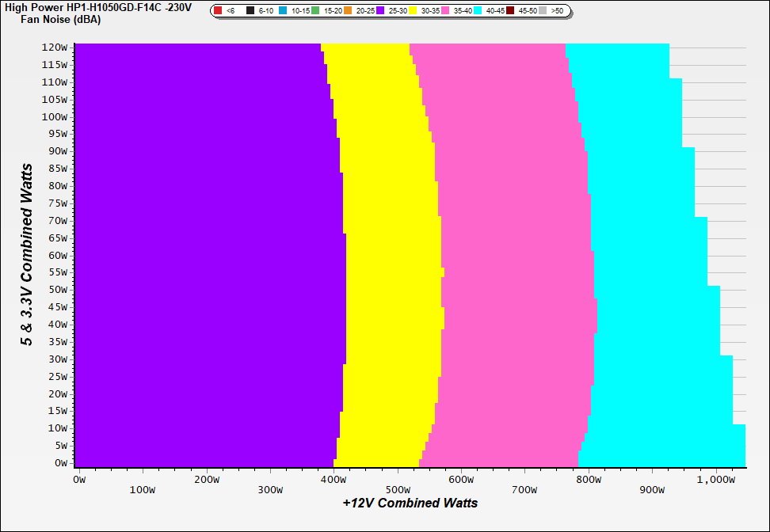This screenshot has width=770, height=532.
Task: Click the chart title High Power HP1-H1050GD-F14C
Action: [x=97, y=6]
